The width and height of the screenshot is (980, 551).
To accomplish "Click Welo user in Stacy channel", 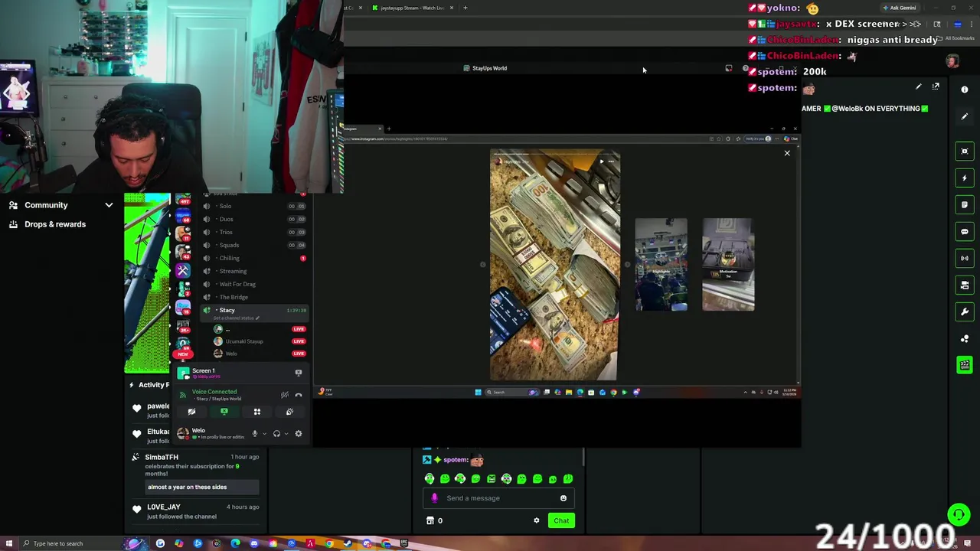I will 230,354.
